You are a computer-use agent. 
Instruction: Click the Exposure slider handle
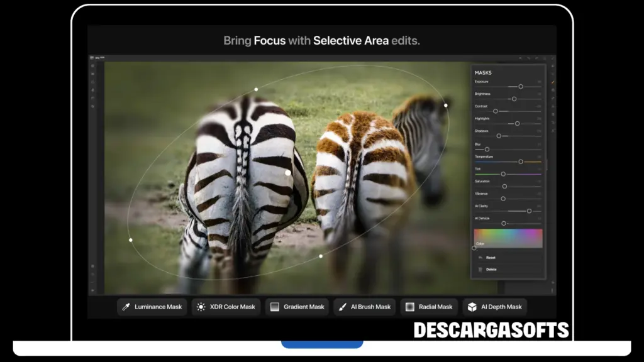[522, 86]
